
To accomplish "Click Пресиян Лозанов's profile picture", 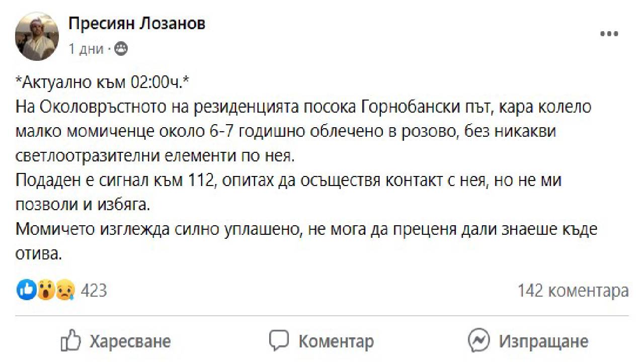I will click(36, 34).
